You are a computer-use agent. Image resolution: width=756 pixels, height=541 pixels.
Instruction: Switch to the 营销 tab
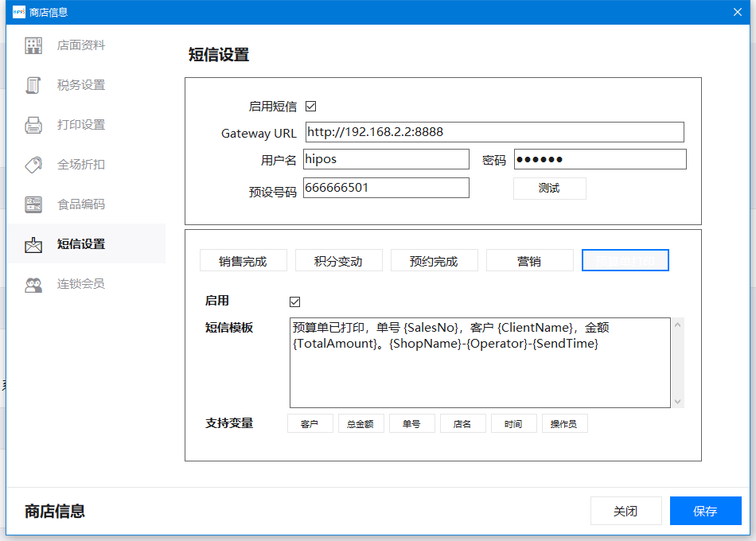point(530,260)
